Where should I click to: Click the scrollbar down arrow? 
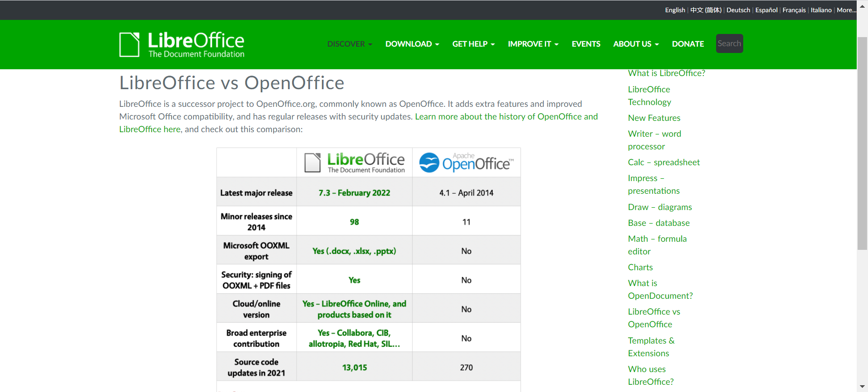pos(862,387)
